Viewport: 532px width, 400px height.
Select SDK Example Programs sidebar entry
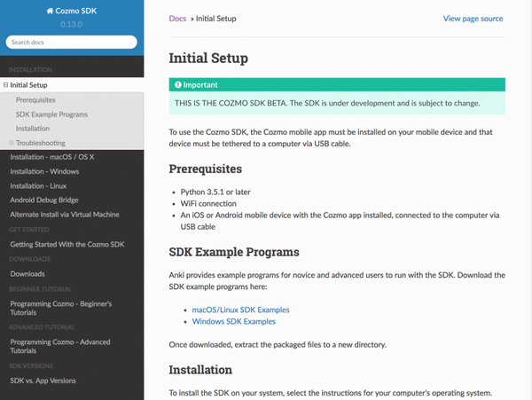pyautogui.click(x=51, y=114)
